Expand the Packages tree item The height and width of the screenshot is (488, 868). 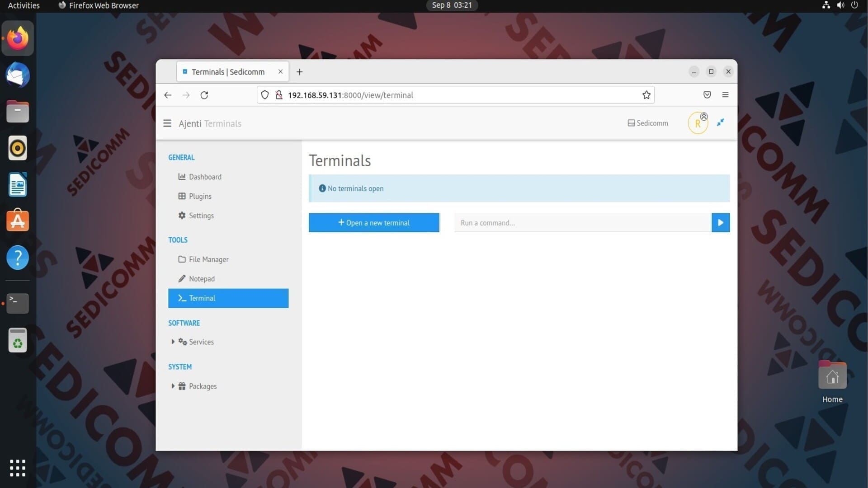coord(173,386)
